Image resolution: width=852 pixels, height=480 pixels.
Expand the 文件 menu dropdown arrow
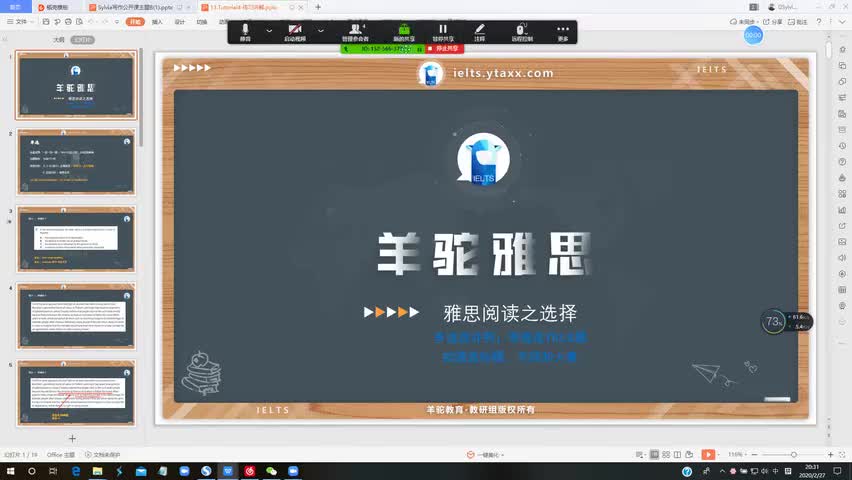[32, 22]
